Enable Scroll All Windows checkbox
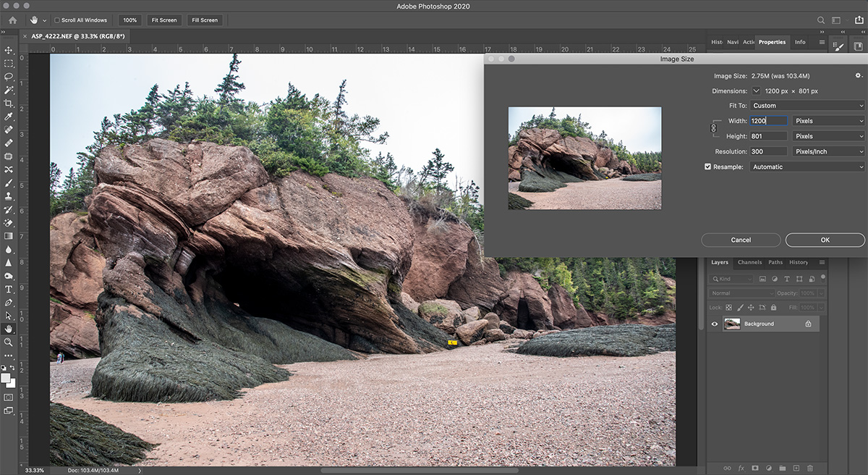This screenshot has height=475, width=868. 57,20
